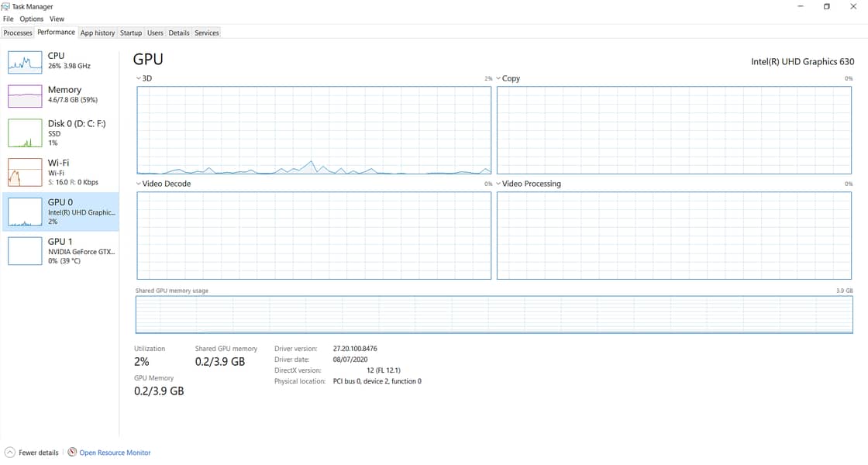868x465 pixels.
Task: Open Disk 0 performance graph thumbnail
Action: click(x=25, y=133)
